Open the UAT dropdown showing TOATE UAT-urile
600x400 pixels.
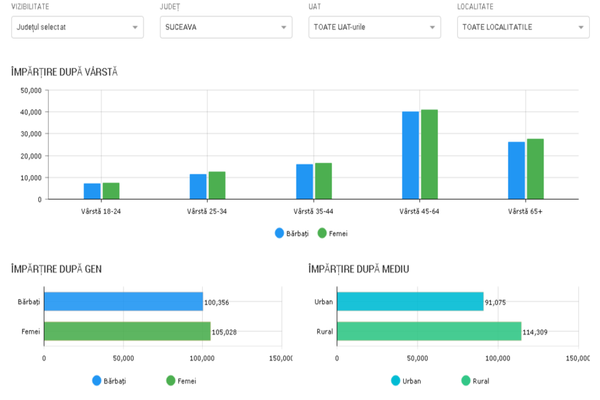click(x=374, y=26)
